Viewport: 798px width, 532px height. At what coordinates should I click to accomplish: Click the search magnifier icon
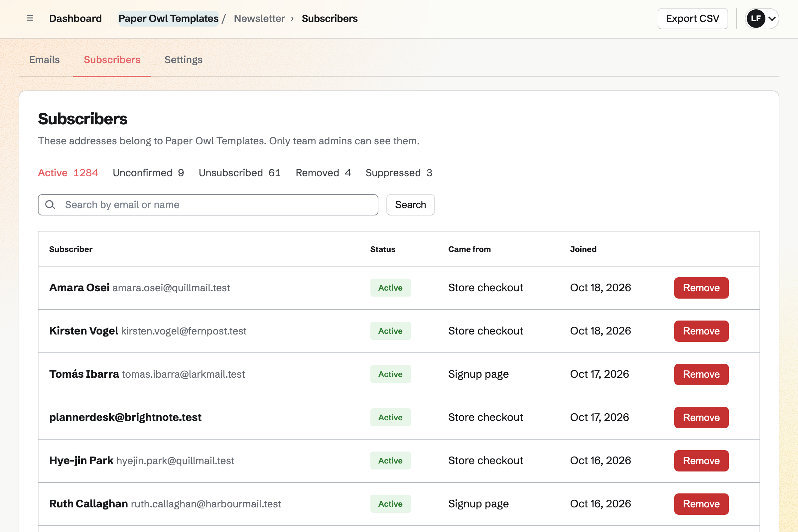pos(50,204)
